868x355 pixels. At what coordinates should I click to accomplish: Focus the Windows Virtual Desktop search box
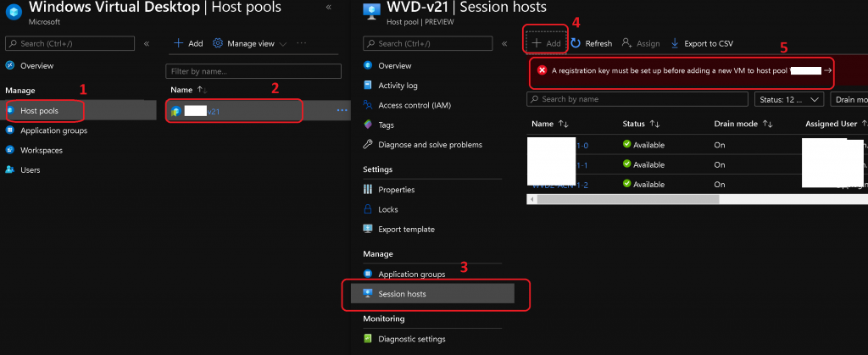[x=70, y=44]
